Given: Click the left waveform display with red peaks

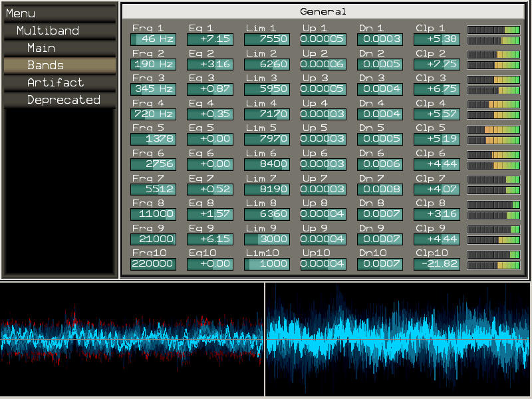Looking at the screenshot, I should click(x=132, y=339).
